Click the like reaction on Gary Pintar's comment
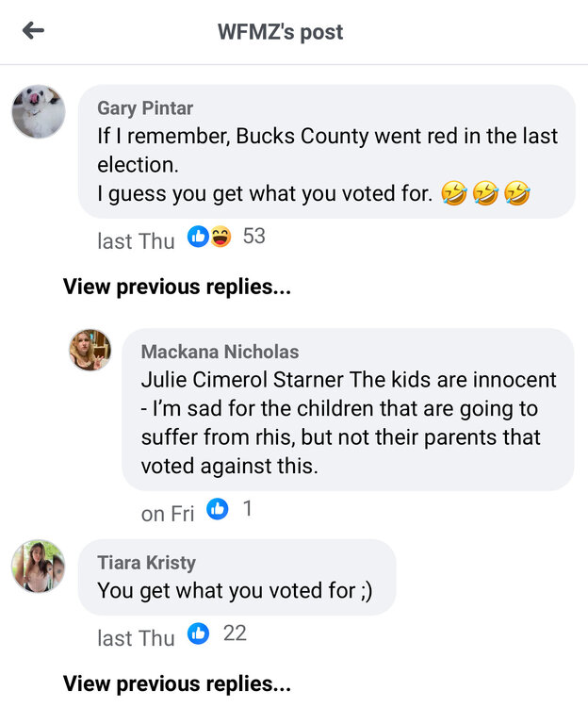Image resolution: width=588 pixels, height=707 pixels. (x=197, y=238)
